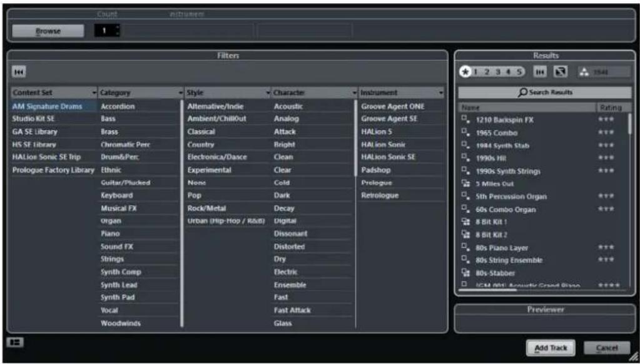The width and height of the screenshot is (640, 364).
Task: Reset the Filters with the rewind icon
Action: click(19, 72)
